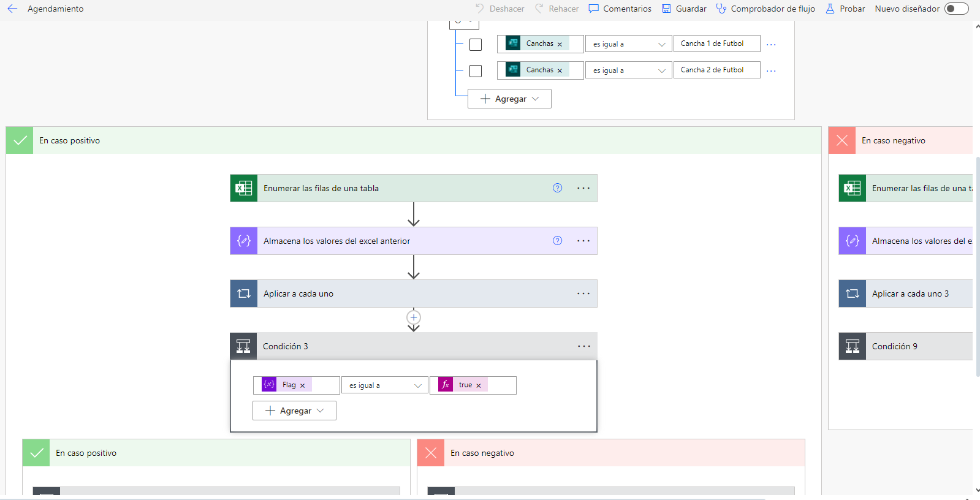Viewport: 980px width, 500px height.
Task: Select the inner En caso negativo branch header
Action: point(611,453)
